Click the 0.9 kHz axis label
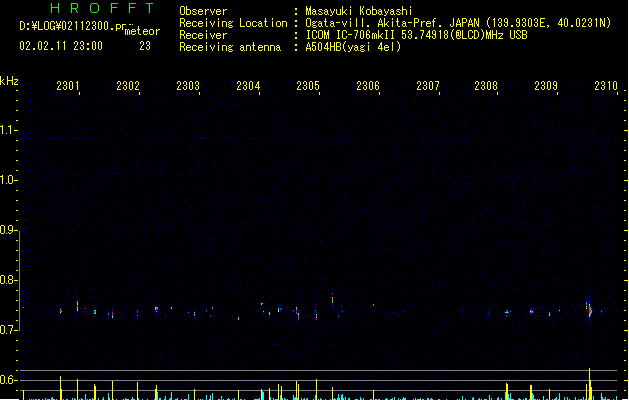 (x=8, y=230)
